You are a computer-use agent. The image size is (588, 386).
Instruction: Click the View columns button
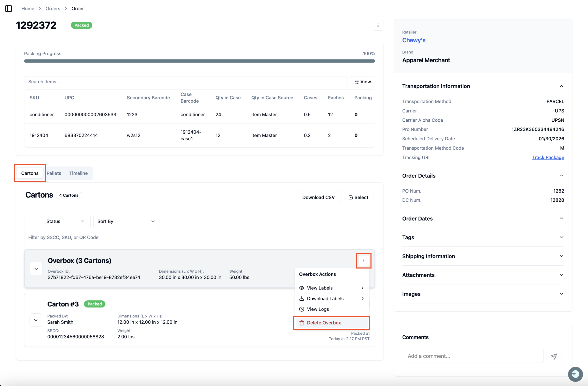362,82
